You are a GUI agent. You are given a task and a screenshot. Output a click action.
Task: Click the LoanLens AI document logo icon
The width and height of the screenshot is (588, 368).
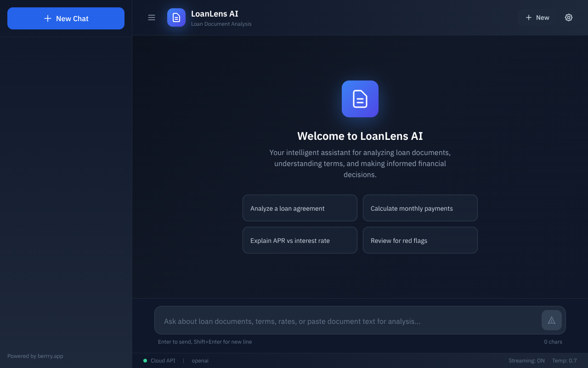click(176, 17)
